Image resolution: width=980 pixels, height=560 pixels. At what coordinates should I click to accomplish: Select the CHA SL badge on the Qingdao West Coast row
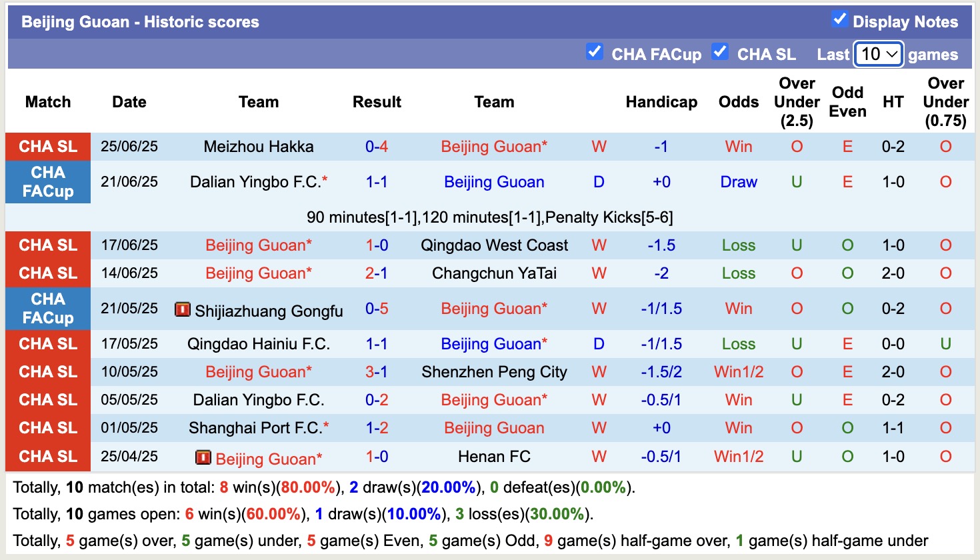(47, 245)
